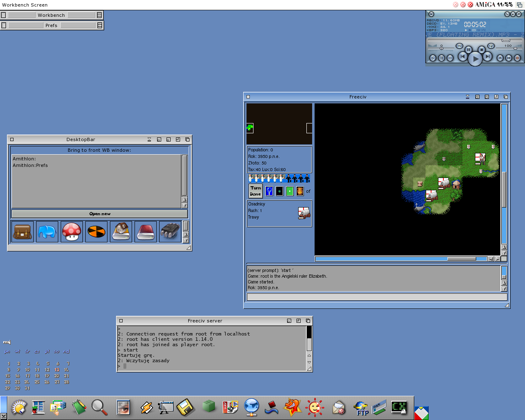Click the Freeciv map right scroll arrow
The image size is (525, 420).
click(x=497, y=259)
